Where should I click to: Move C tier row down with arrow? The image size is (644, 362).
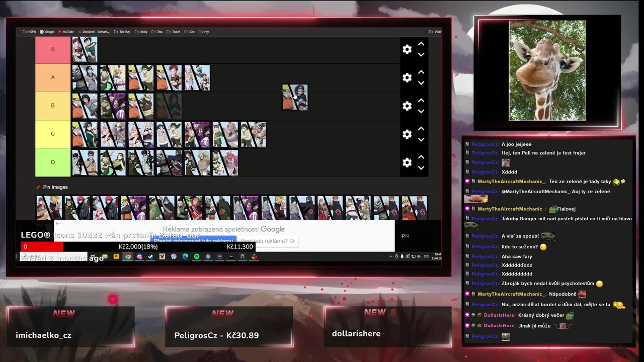[x=421, y=140]
